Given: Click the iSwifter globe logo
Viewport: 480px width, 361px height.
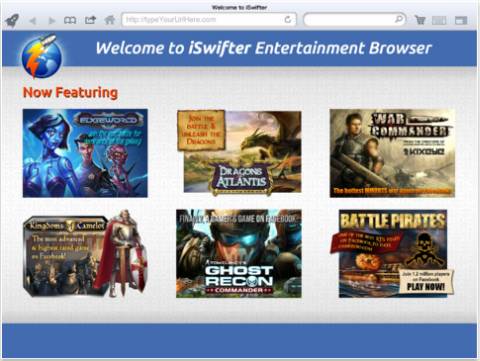Looking at the screenshot, I should click(x=42, y=56).
